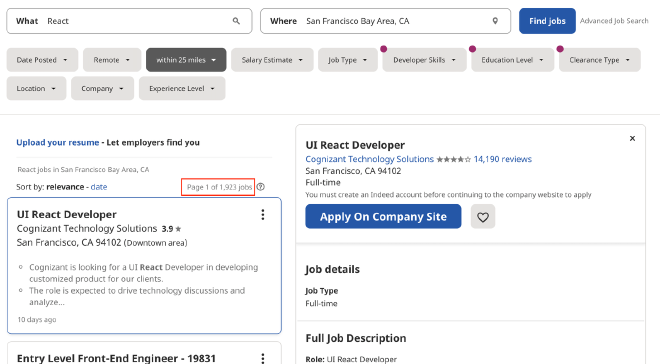This screenshot has height=364, width=660.
Task: Select the UI React Developer job card title
Action: pyautogui.click(x=67, y=214)
